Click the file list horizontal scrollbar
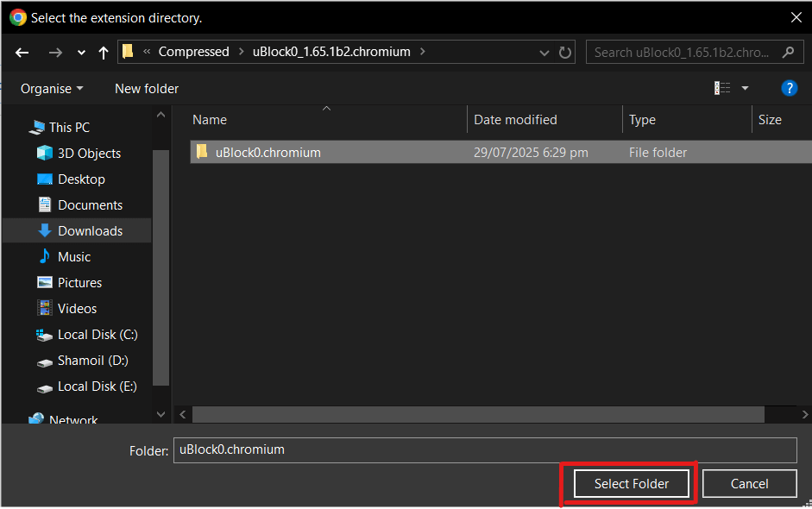 pyautogui.click(x=479, y=414)
